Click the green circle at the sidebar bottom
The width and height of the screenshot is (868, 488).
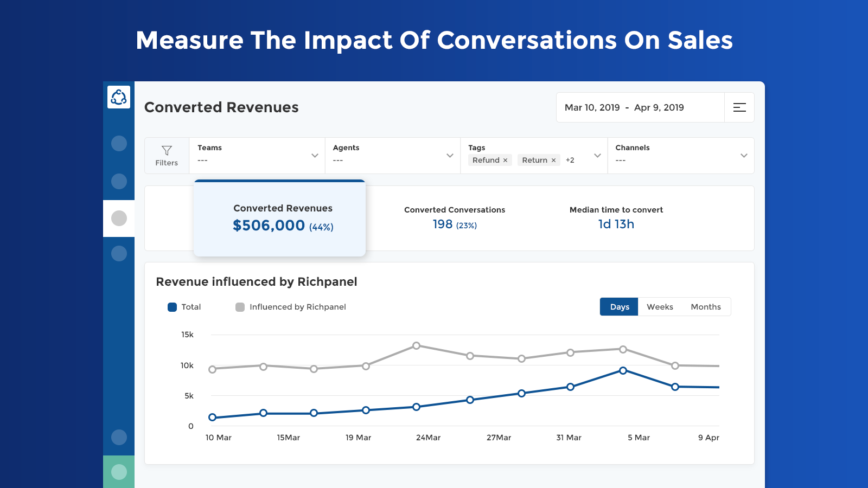point(119,472)
